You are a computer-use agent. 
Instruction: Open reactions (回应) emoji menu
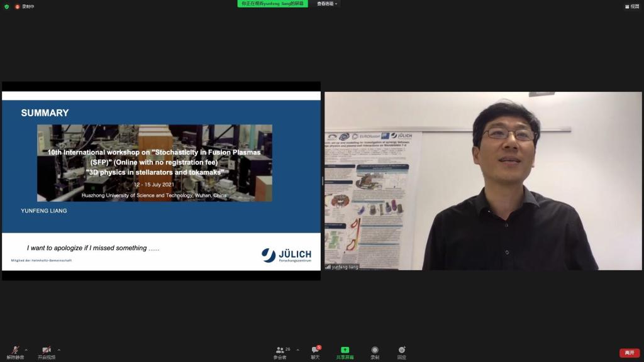point(401,352)
